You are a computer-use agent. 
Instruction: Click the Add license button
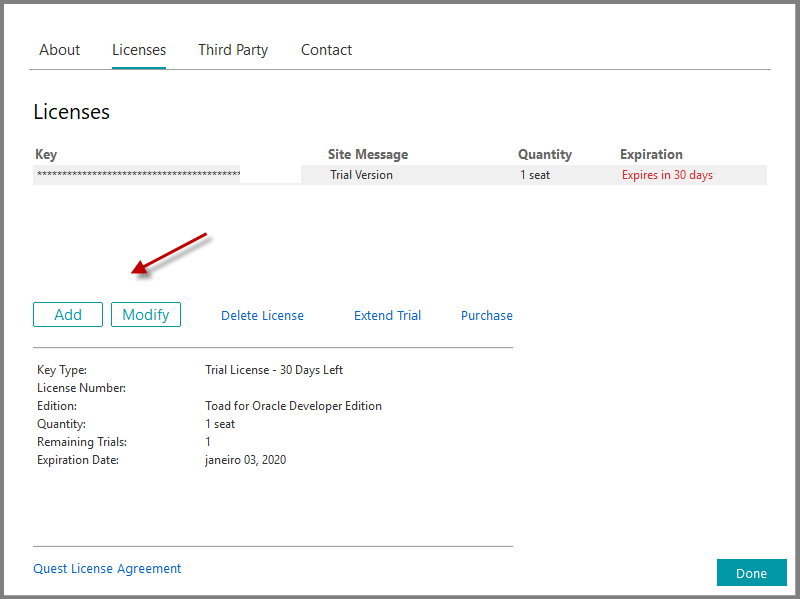(68, 314)
